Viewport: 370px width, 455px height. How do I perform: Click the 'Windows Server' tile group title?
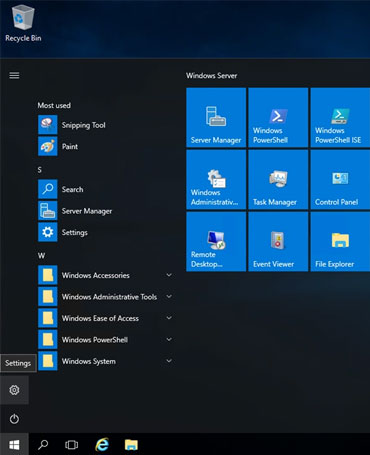click(x=212, y=76)
